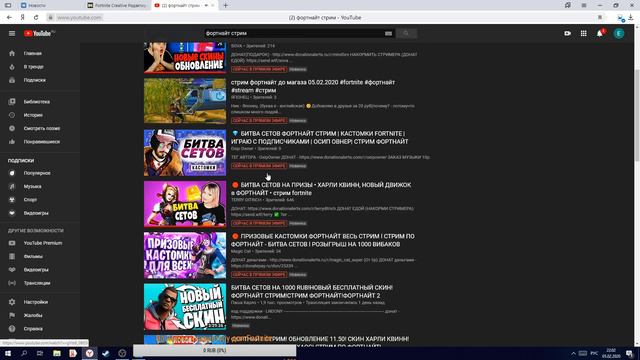Switch to the Fortnite Creative browser tab
Viewport: 640px width, 360px height.
point(118,5)
